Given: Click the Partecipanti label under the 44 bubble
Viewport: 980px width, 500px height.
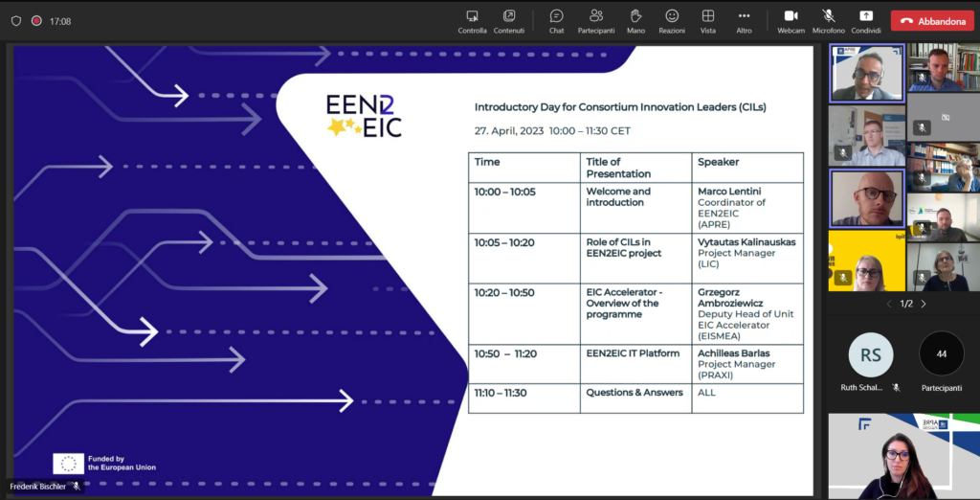Looking at the screenshot, I should [942, 388].
